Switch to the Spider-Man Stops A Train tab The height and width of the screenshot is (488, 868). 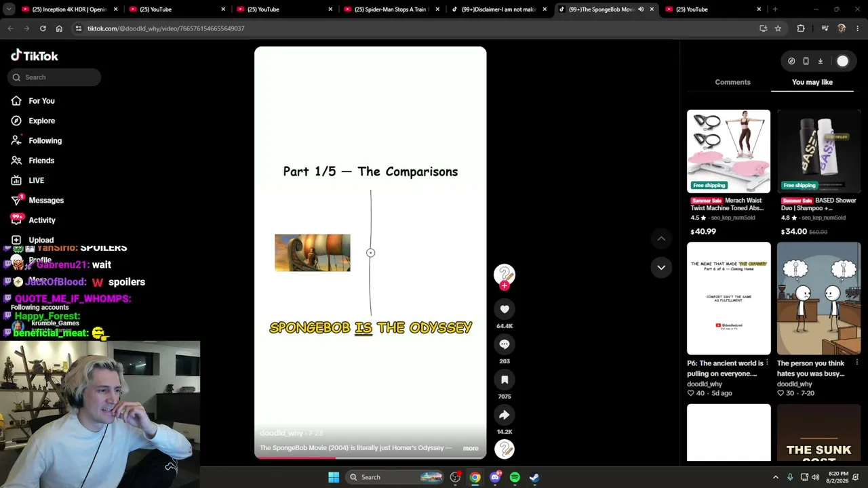click(x=393, y=9)
